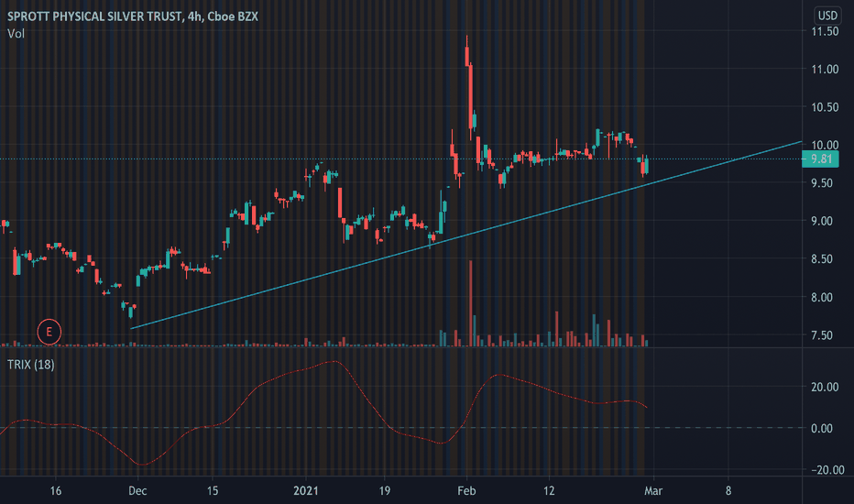Click the '2021' label on time axis
The width and height of the screenshot is (854, 504).
pos(305,491)
